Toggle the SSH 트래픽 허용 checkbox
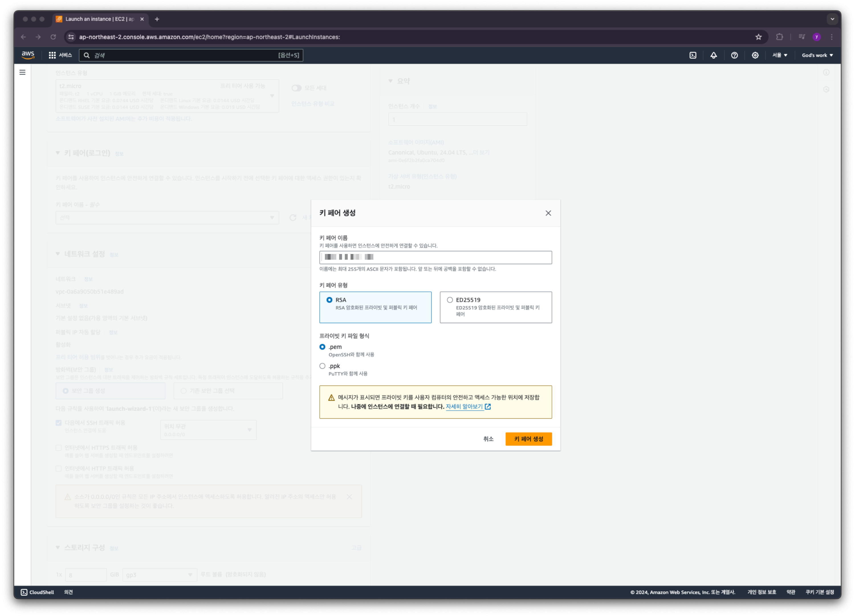Image resolution: width=855 pixels, height=616 pixels. (58, 423)
